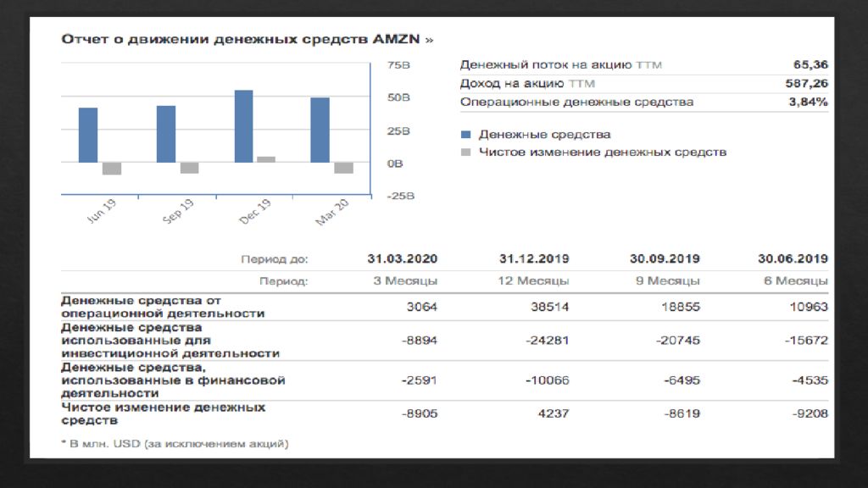Select 'Операционные денежные средства' metric label
The image size is (868, 488).
coord(576,102)
